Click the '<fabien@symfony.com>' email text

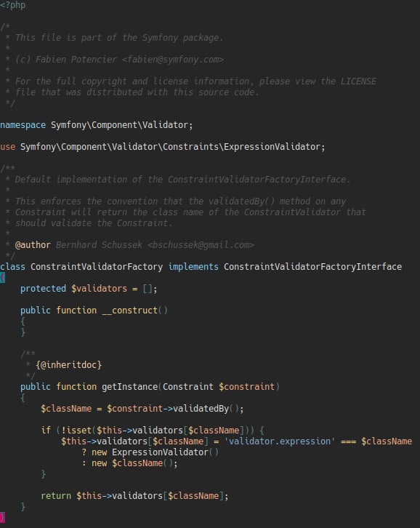[x=173, y=60]
